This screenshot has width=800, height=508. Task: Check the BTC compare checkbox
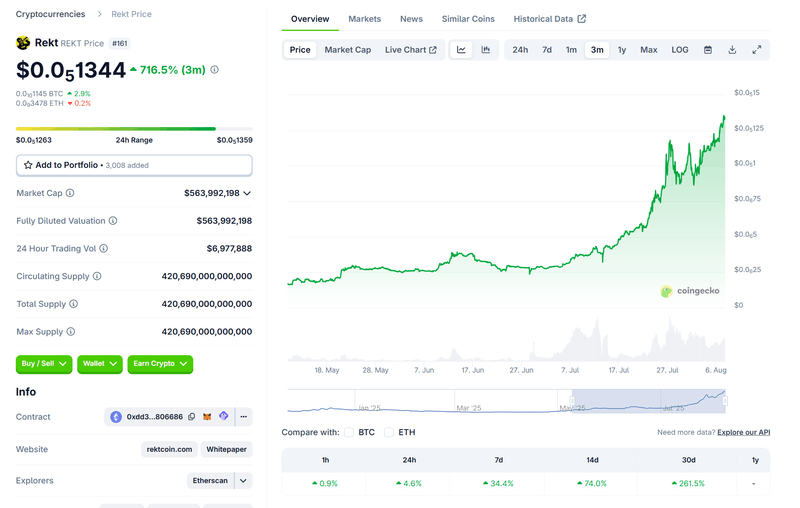point(349,432)
